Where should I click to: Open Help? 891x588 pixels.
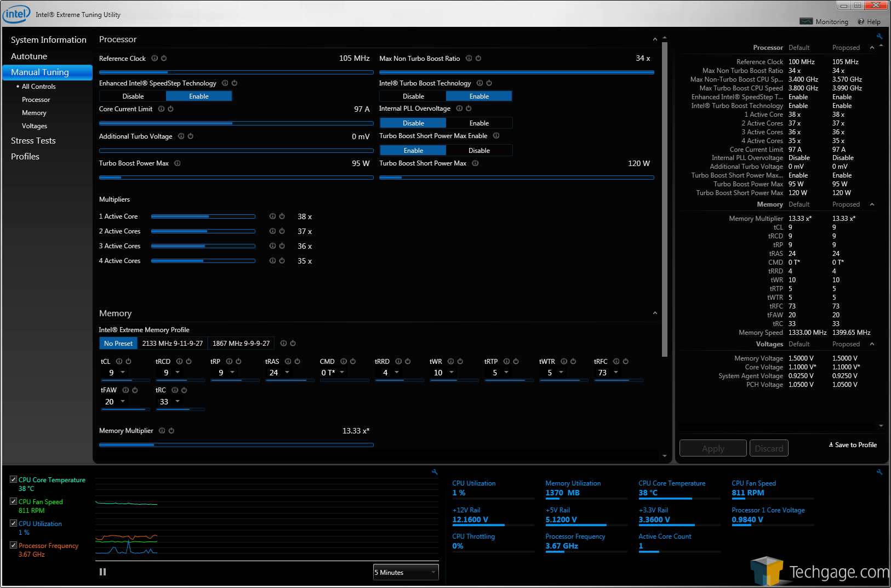870,22
